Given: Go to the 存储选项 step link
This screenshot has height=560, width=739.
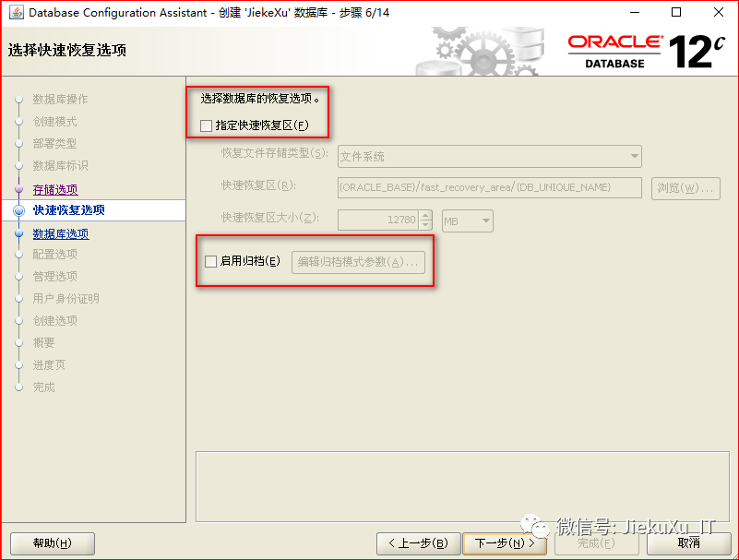Looking at the screenshot, I should tap(55, 189).
